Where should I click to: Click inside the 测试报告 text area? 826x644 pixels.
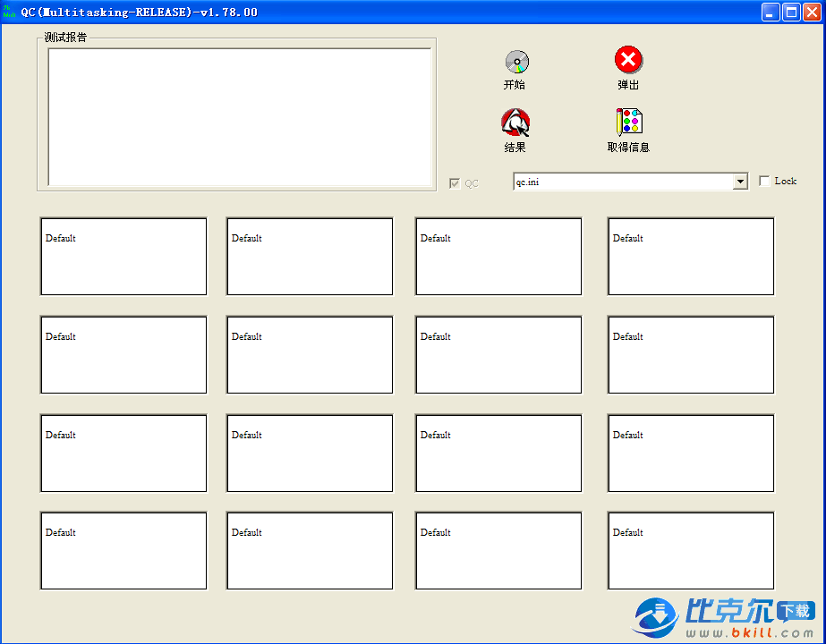tap(240, 117)
